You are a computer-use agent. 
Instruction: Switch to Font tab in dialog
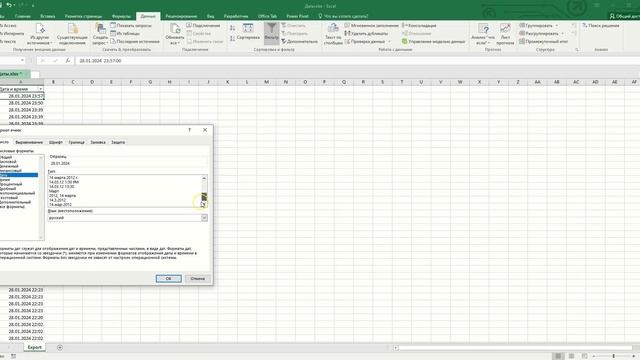point(56,142)
